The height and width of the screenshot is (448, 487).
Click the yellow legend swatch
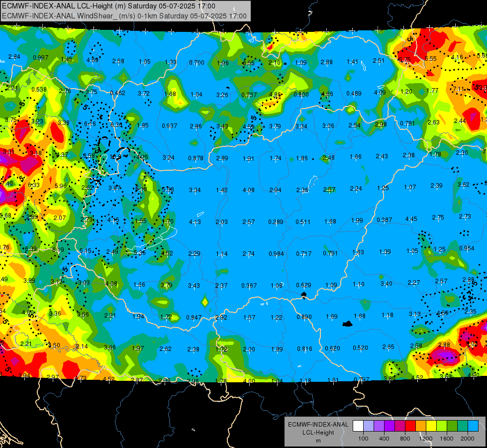[x=431, y=426]
